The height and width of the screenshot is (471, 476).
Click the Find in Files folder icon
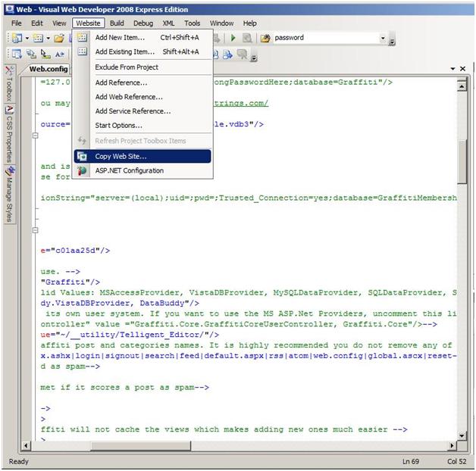click(265, 38)
